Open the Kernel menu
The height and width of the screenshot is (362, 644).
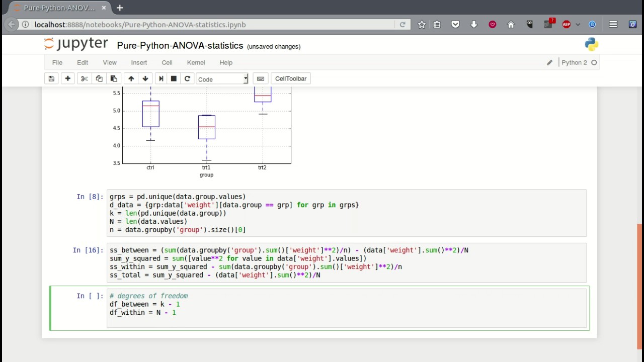[x=196, y=62]
